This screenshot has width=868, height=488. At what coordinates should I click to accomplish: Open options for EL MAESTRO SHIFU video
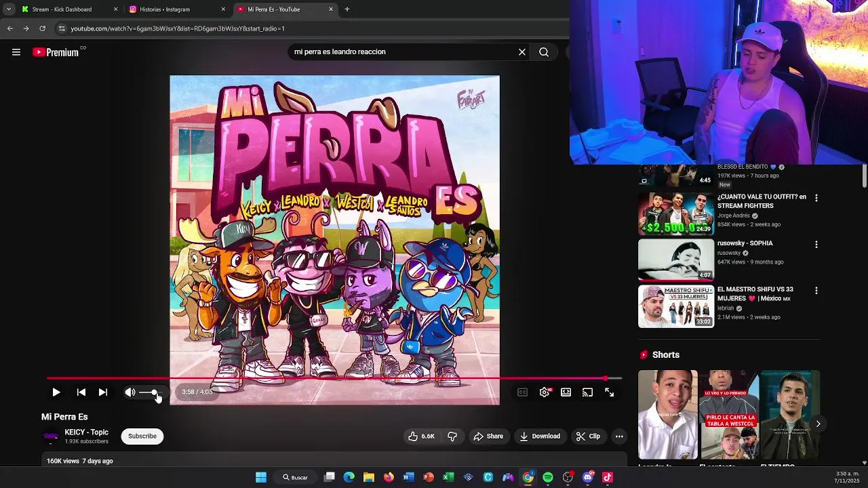[x=816, y=291]
